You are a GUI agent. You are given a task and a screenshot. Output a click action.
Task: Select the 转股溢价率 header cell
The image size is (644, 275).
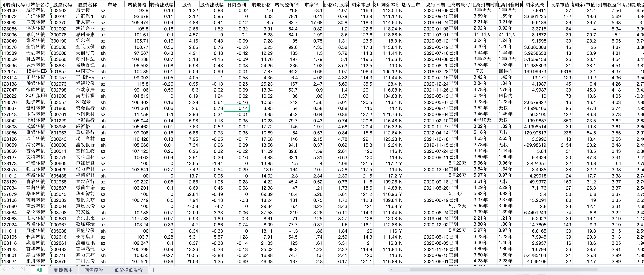[286, 5]
